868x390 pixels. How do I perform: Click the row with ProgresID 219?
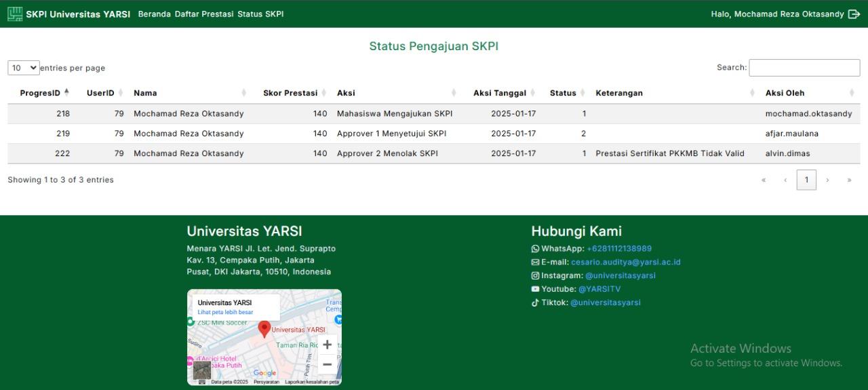[x=434, y=134]
